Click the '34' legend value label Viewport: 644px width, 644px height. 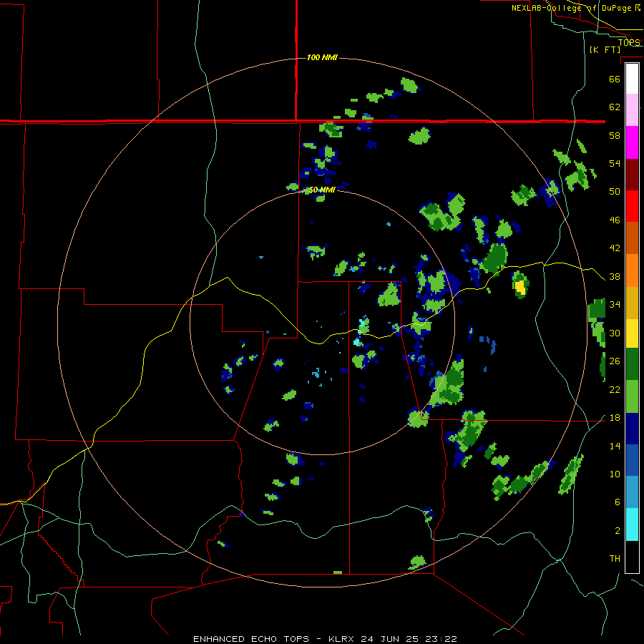point(615,305)
